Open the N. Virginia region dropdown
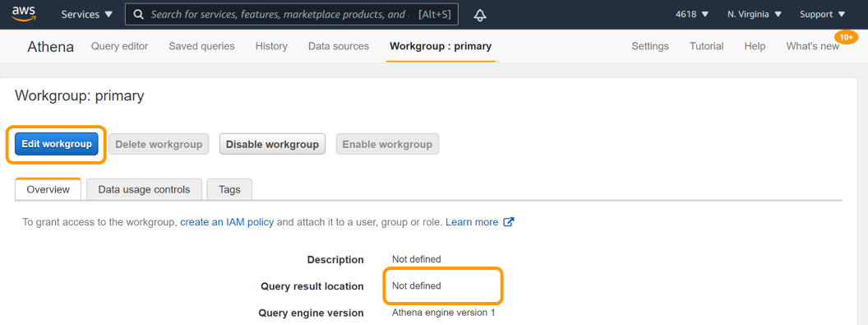 [x=755, y=14]
